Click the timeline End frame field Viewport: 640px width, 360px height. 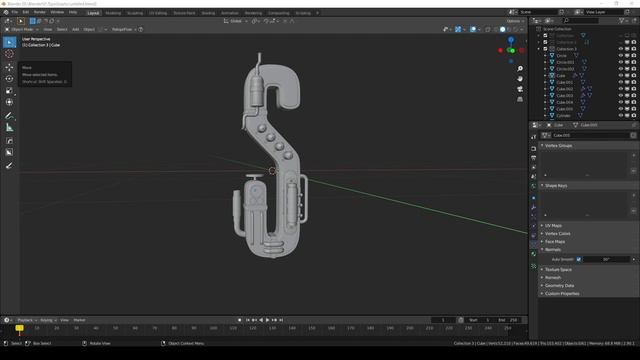(508, 320)
